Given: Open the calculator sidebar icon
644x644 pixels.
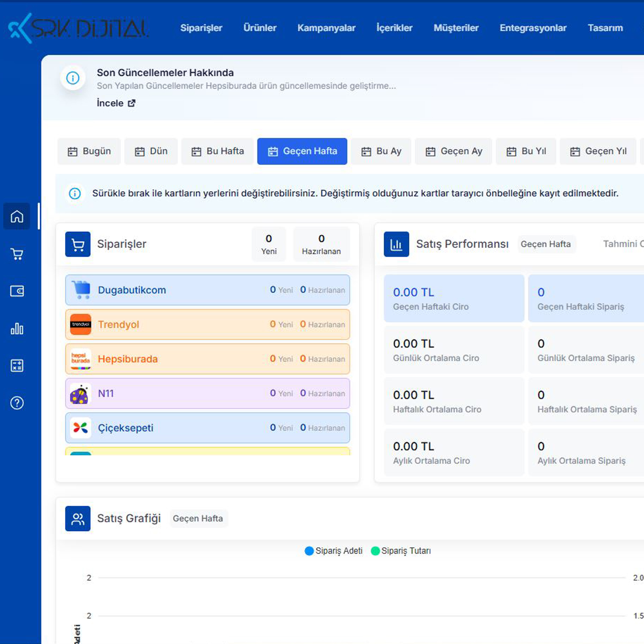Looking at the screenshot, I should 17,366.
